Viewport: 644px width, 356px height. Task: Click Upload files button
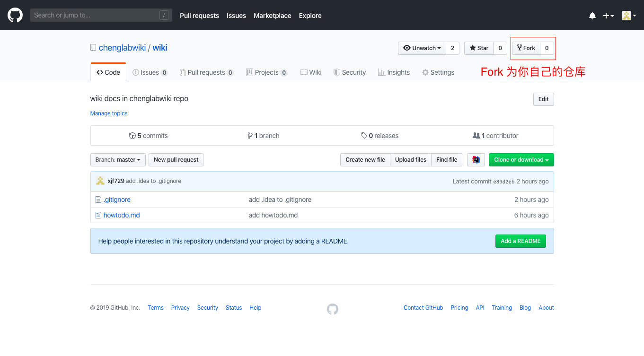(x=411, y=160)
